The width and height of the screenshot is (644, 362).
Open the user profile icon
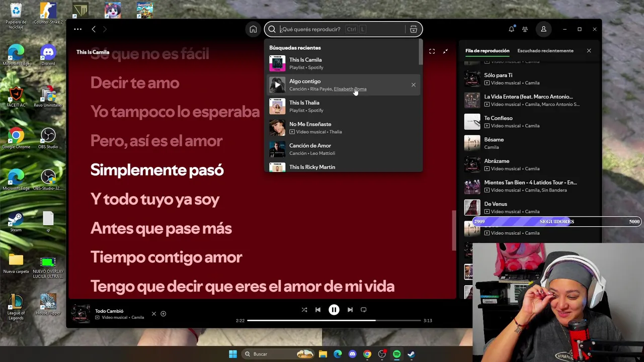tap(543, 29)
